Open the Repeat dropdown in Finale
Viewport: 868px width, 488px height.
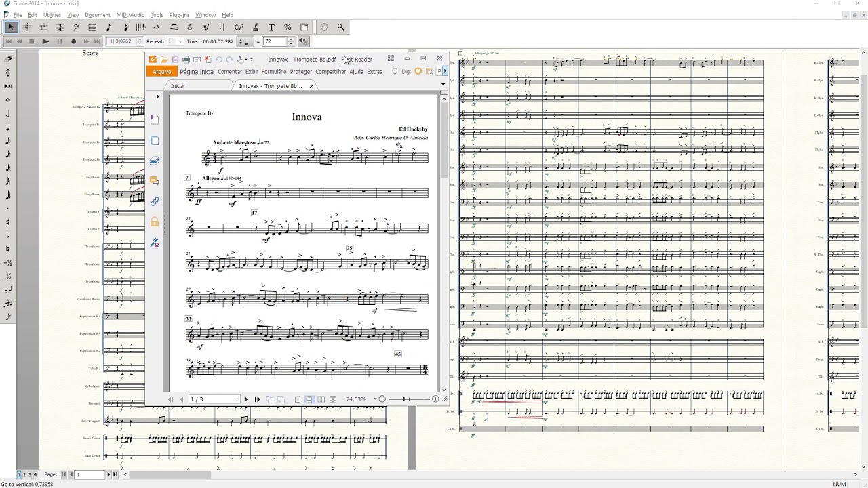pos(180,41)
